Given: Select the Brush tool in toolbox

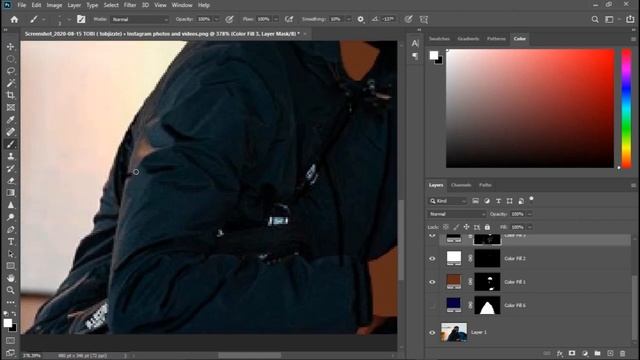Looking at the screenshot, I should (x=11, y=144).
